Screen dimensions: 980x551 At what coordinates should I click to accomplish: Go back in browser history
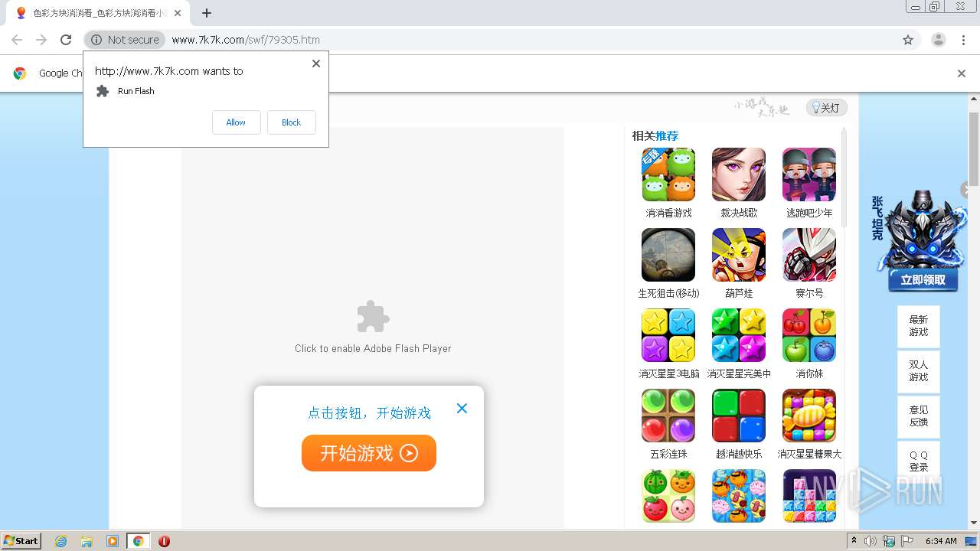(17, 40)
